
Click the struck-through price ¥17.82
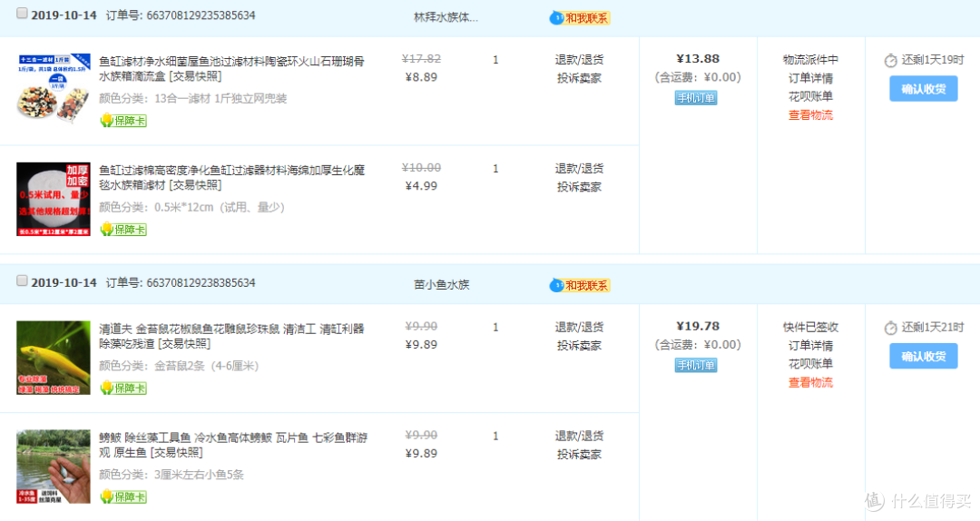click(x=421, y=59)
